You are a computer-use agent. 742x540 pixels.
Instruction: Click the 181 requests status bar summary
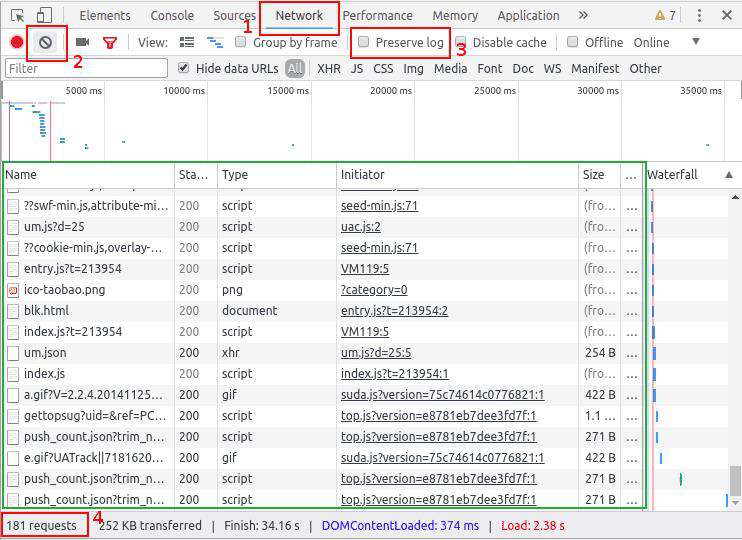[x=41, y=525]
